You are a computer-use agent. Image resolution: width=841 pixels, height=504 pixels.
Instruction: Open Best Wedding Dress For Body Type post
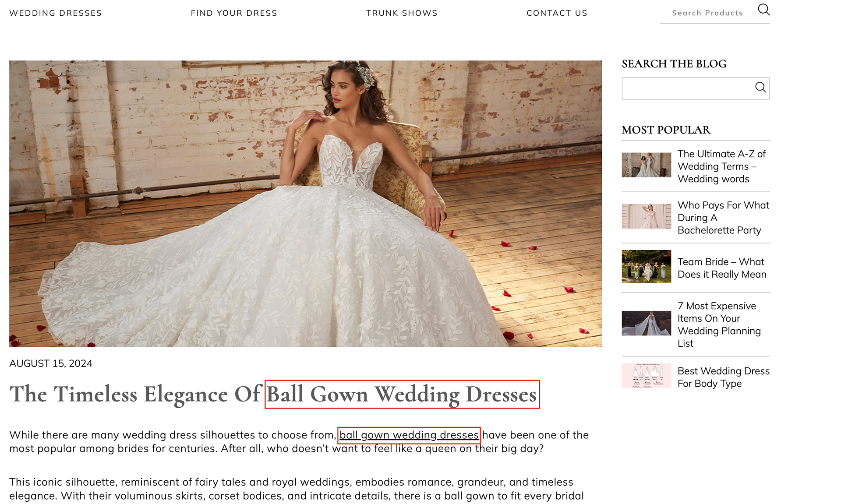(x=723, y=377)
